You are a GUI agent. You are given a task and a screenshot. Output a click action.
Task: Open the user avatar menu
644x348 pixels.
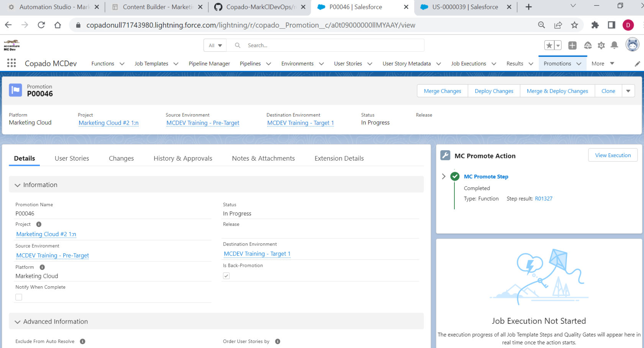[x=632, y=44]
